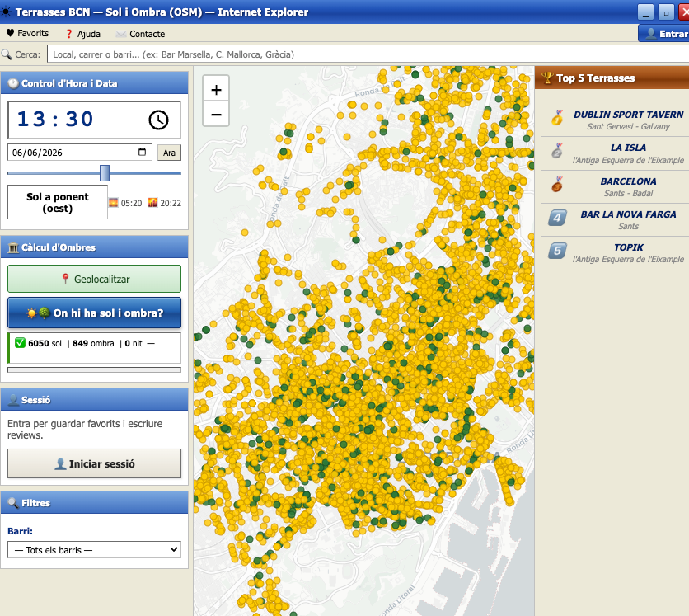Open the Barri neighborhood dropdown
This screenshot has width=689, height=616.
(94, 549)
